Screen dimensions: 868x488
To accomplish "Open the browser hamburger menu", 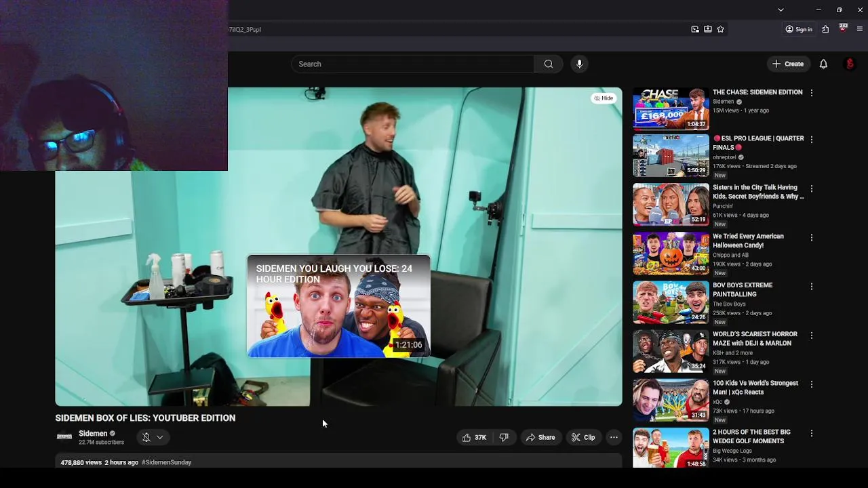I will [x=860, y=29].
